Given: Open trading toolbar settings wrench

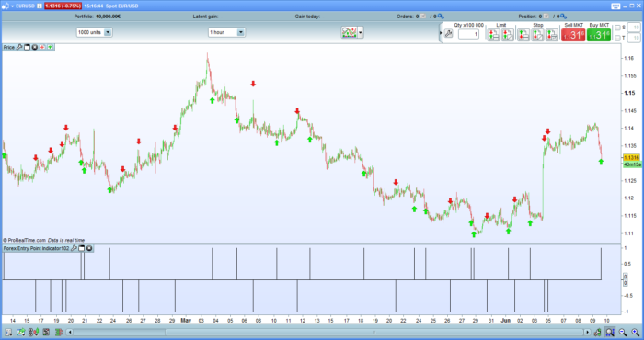Looking at the screenshot, I should coord(449,34).
